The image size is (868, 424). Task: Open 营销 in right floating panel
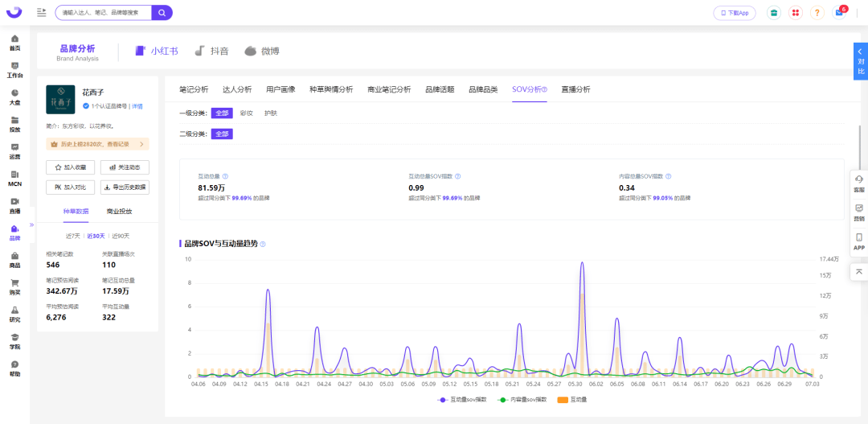coord(858,212)
